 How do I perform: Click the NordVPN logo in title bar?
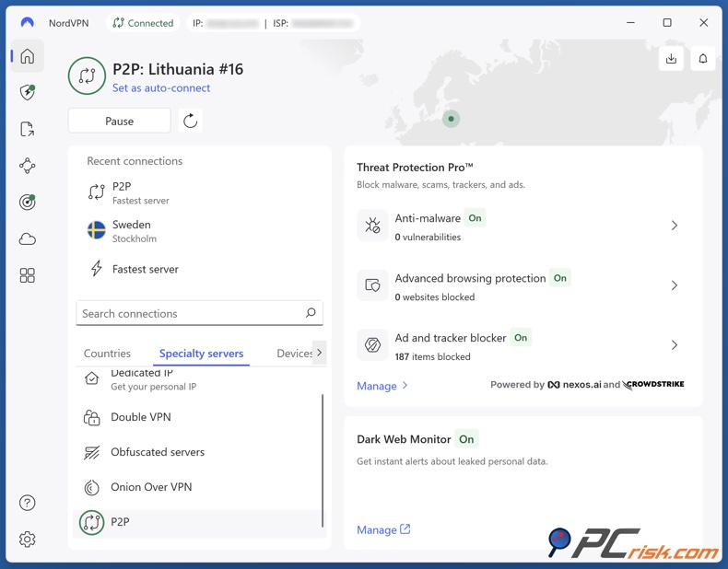(x=28, y=22)
